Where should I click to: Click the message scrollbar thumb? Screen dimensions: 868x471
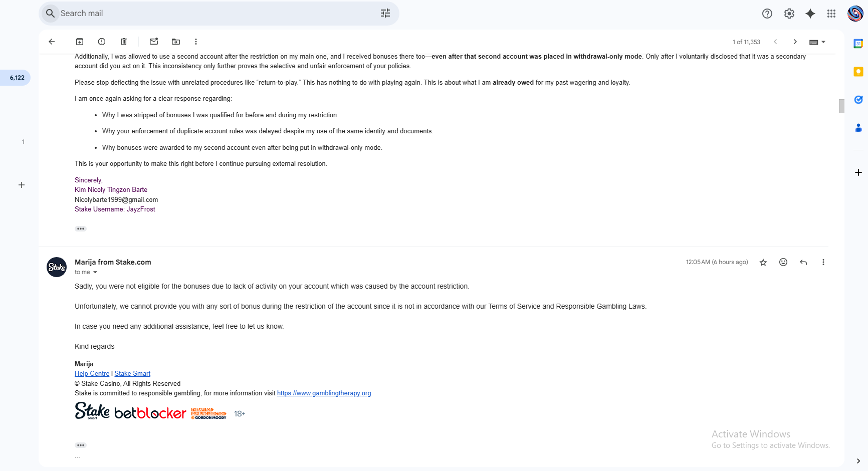tap(841, 106)
